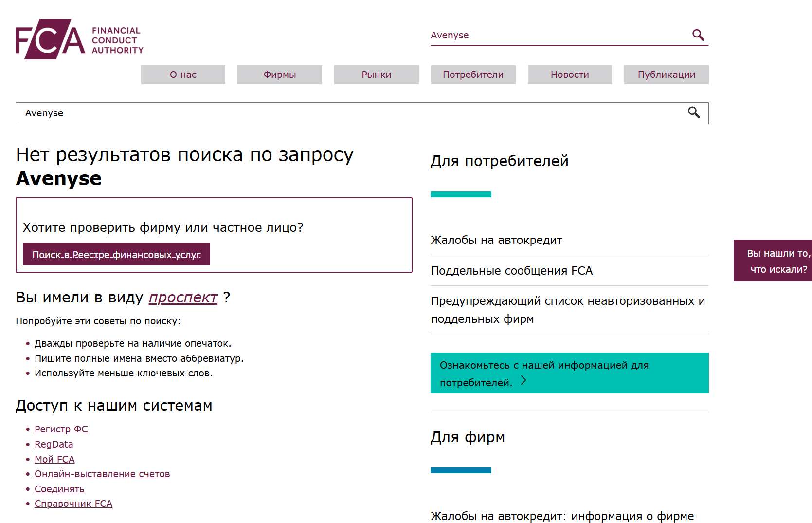Click the "Для фирм" heading
The image size is (812, 523).
coord(468,437)
